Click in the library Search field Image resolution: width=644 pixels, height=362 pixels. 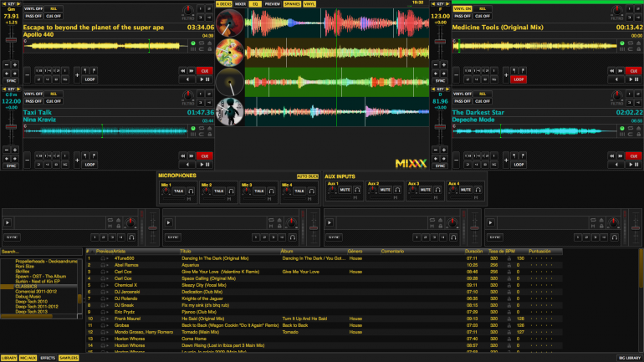pos(41,252)
